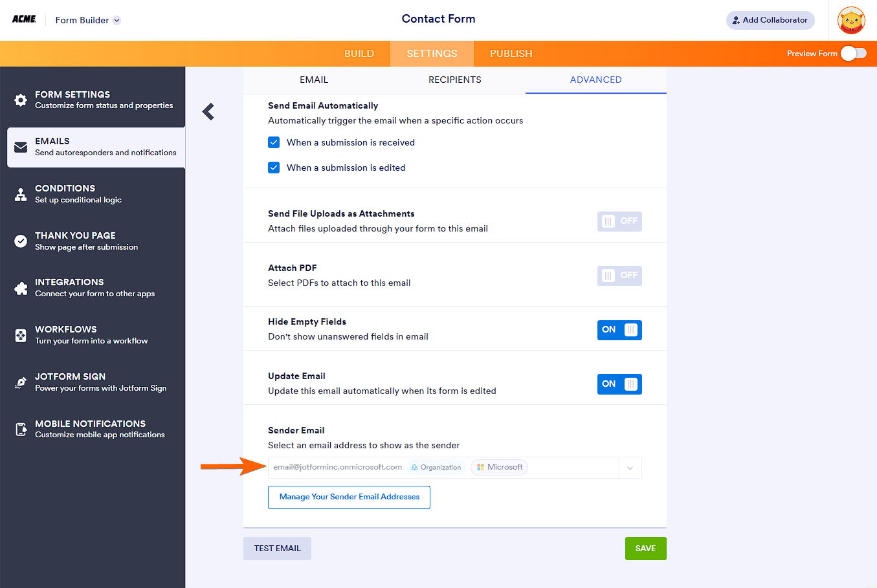Image resolution: width=877 pixels, height=588 pixels.
Task: Click the Emails envelope icon
Action: 21,147
